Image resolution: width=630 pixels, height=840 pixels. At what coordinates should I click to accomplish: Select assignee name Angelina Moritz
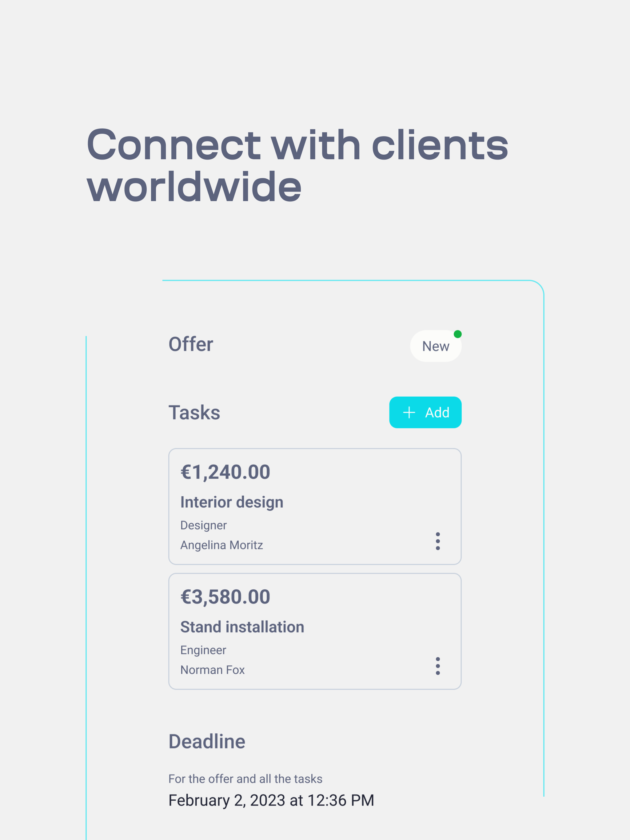(x=222, y=545)
